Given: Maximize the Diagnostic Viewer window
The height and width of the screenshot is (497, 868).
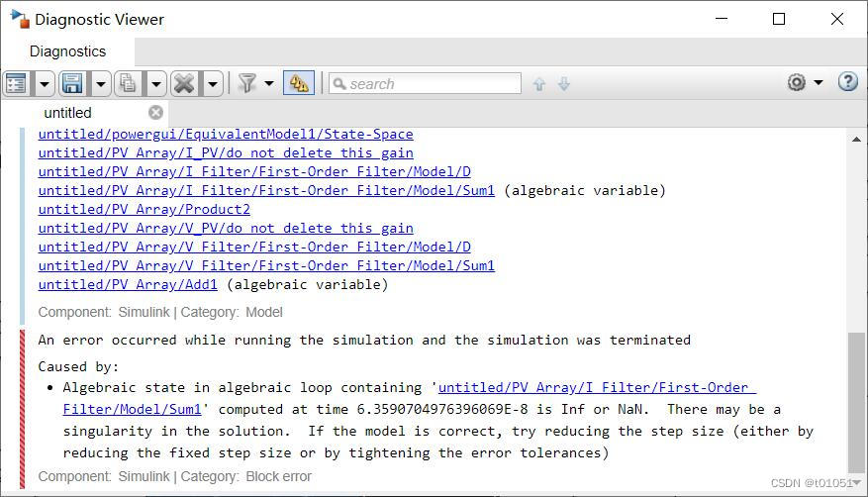Looking at the screenshot, I should tap(779, 19).
